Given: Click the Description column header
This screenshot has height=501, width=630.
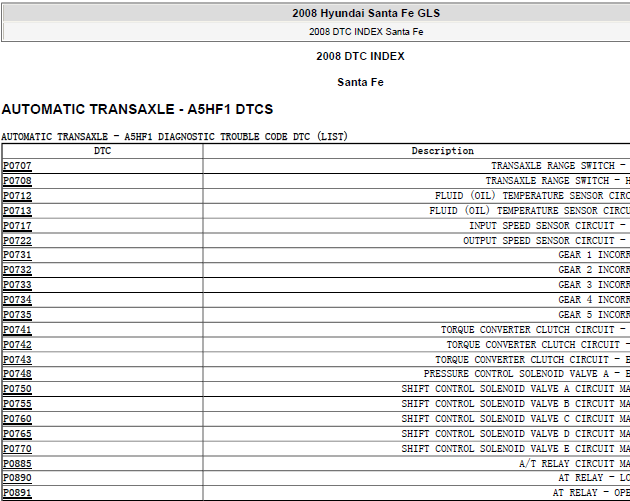Looking at the screenshot, I should pyautogui.click(x=442, y=151).
